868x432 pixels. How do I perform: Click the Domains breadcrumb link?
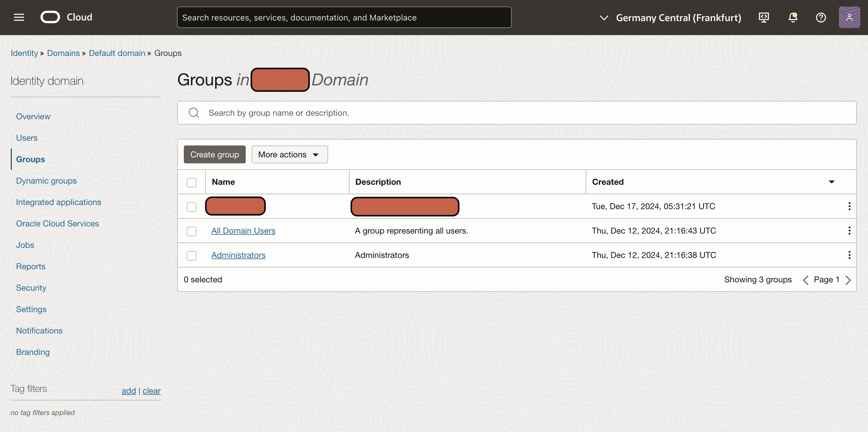(63, 53)
